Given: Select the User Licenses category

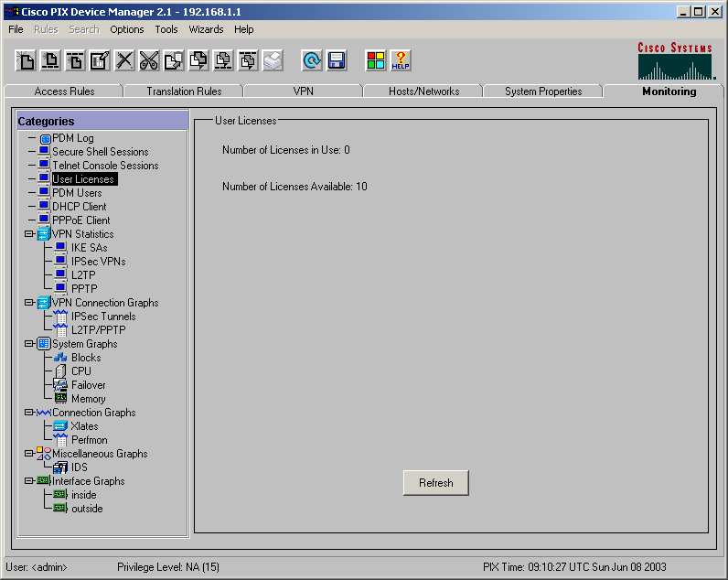Looking at the screenshot, I should (x=84, y=179).
